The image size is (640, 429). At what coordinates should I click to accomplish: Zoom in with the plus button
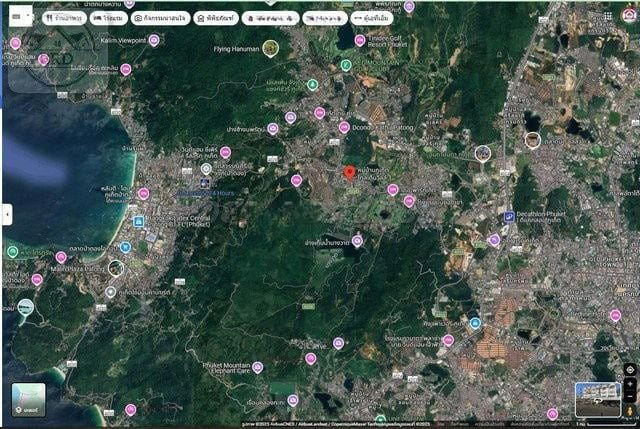coord(629,384)
